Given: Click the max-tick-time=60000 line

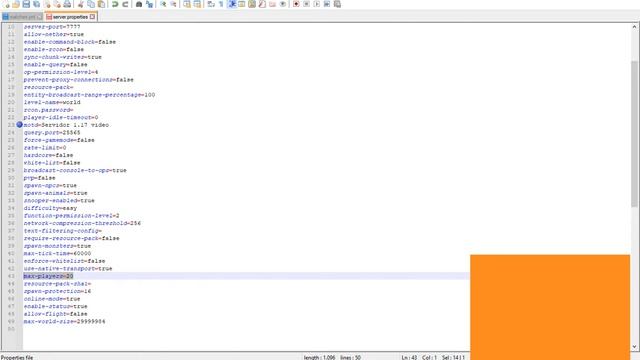Looking at the screenshot, I should point(57,253).
